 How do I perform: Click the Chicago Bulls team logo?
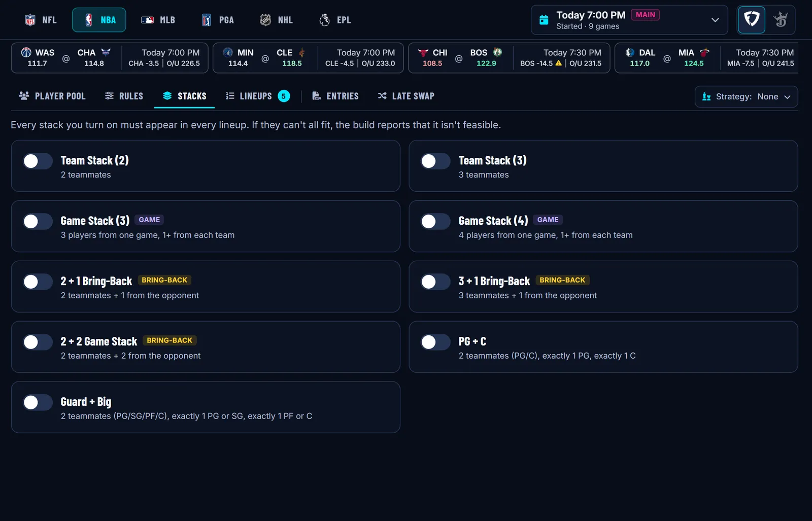423,52
